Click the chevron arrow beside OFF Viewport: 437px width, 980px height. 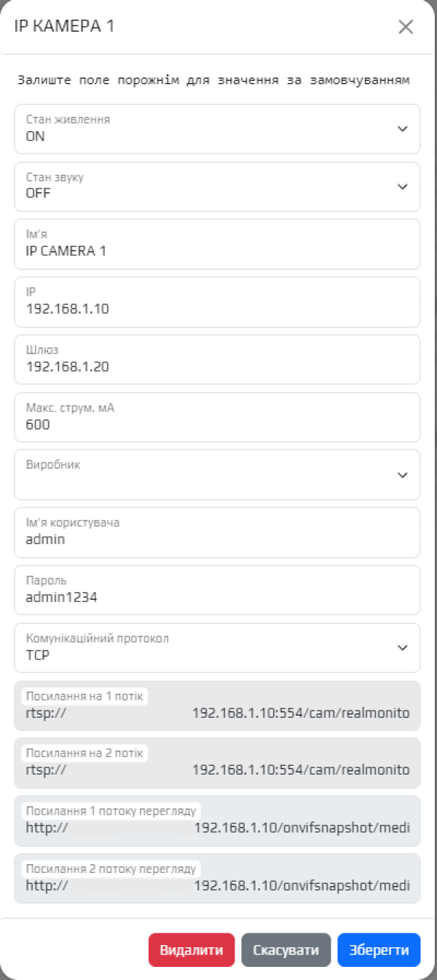pos(403,186)
